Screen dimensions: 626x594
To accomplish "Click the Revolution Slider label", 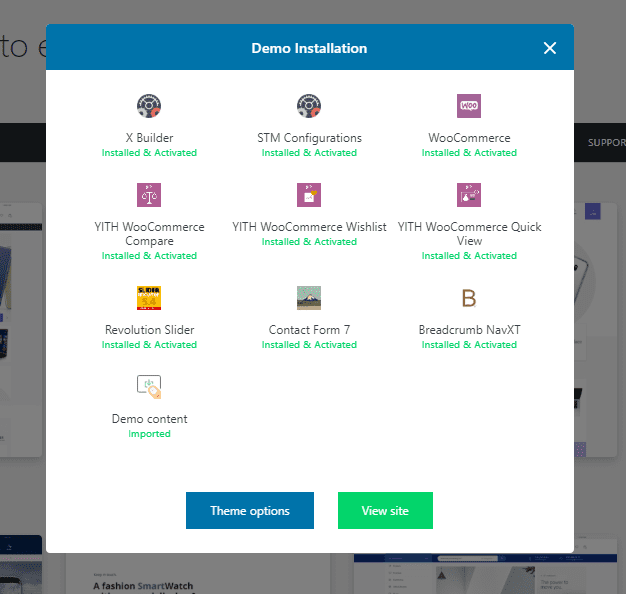I will [149, 330].
